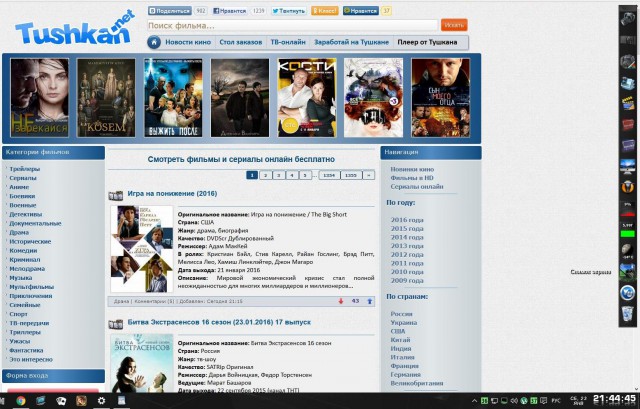Open the blue round icon in the dock

(x=627, y=293)
